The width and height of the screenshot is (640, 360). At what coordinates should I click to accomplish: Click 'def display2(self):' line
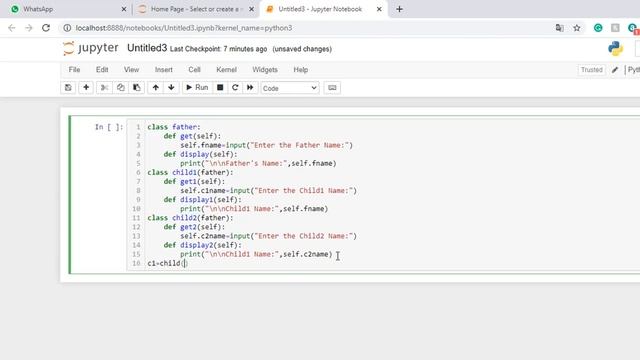(x=202, y=245)
